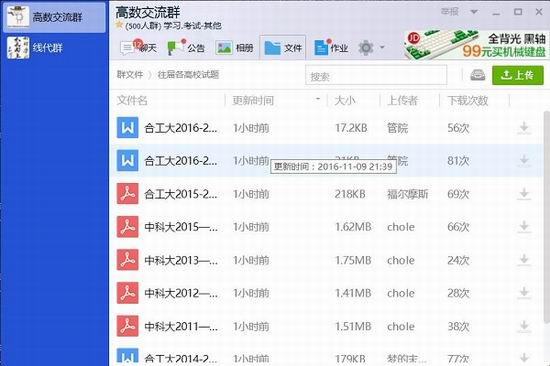The image size is (550, 366).
Task: Download the 中科大2015 file
Action: click(524, 227)
